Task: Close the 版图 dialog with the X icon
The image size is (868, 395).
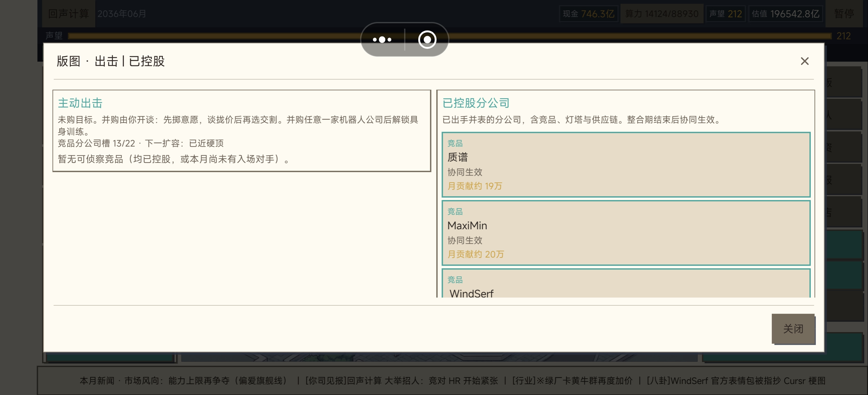Action: pyautogui.click(x=804, y=61)
